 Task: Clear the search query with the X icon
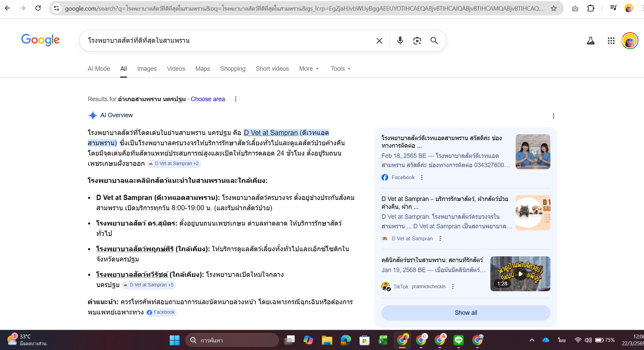point(379,40)
